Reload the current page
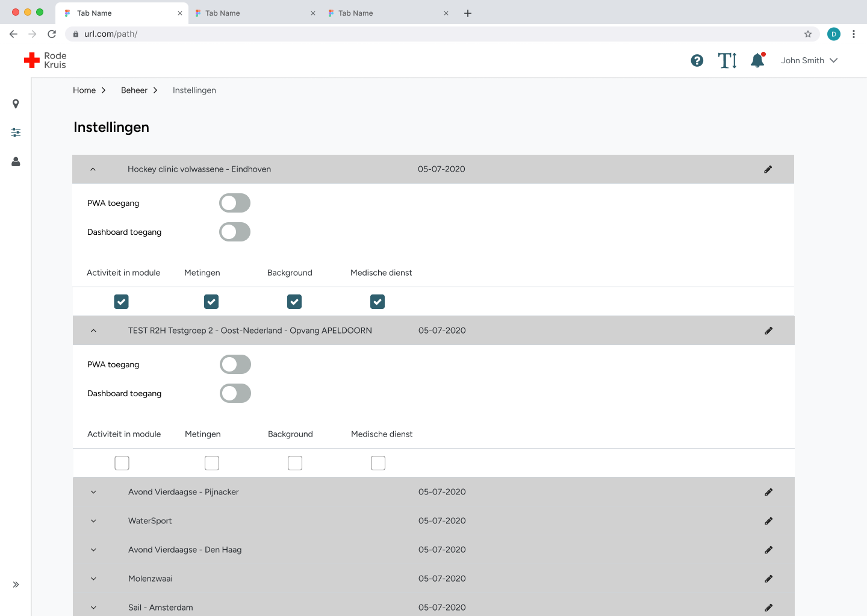This screenshot has height=616, width=867. [x=52, y=34]
